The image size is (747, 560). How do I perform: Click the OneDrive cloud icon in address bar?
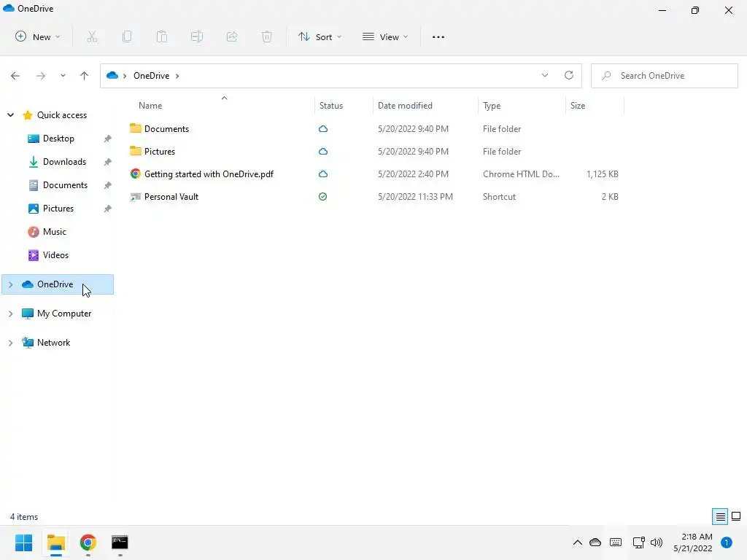[112, 75]
